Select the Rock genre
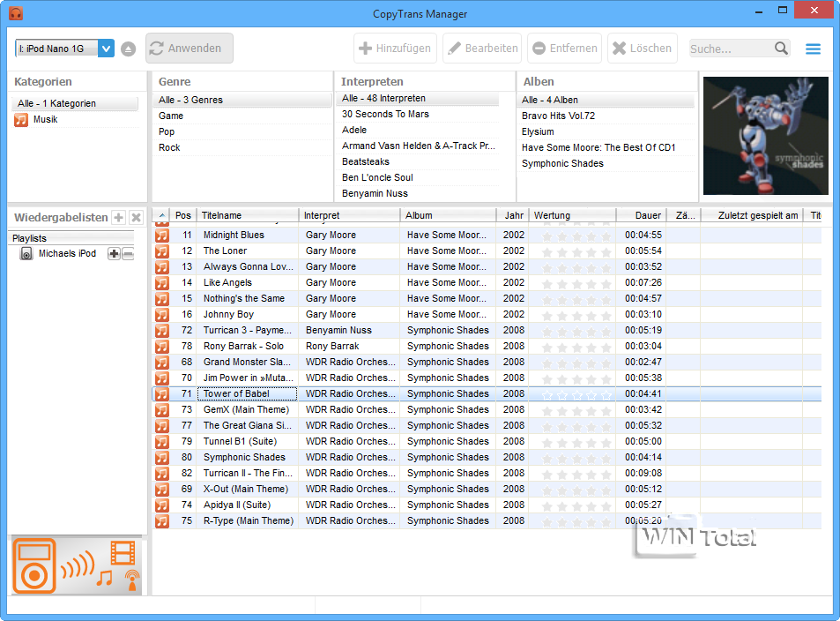 tap(169, 148)
